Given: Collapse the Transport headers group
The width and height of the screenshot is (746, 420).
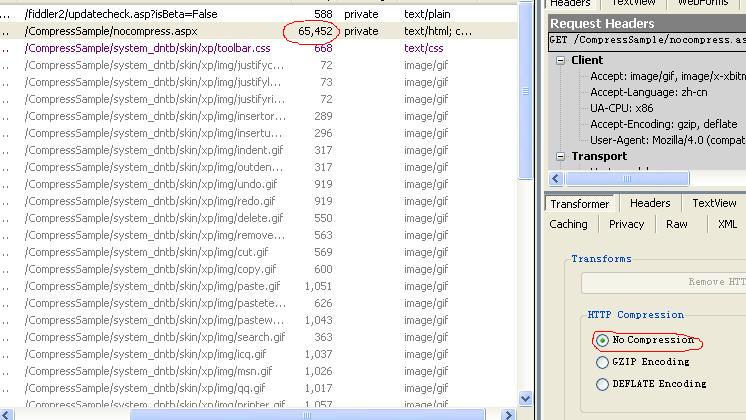Looking at the screenshot, I should [x=561, y=156].
